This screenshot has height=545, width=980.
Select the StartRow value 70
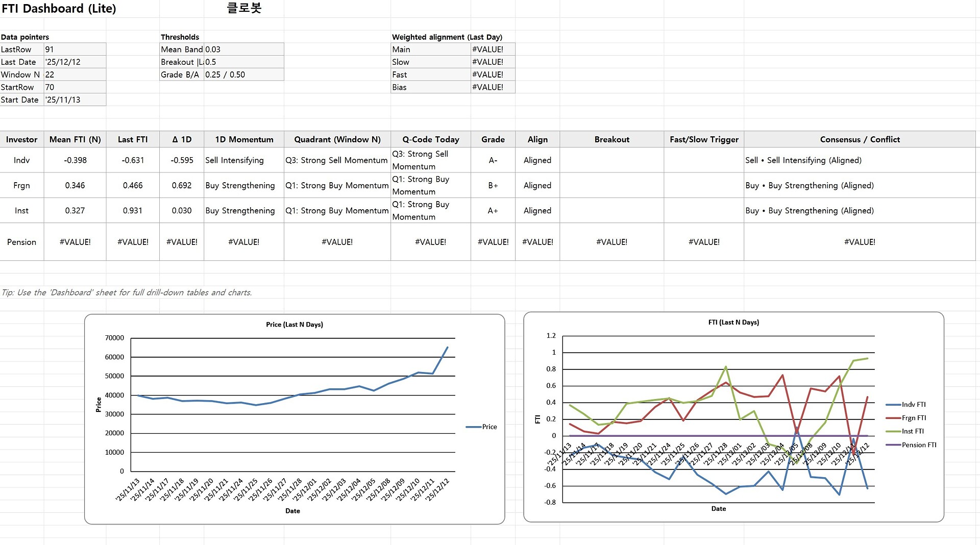tap(75, 87)
